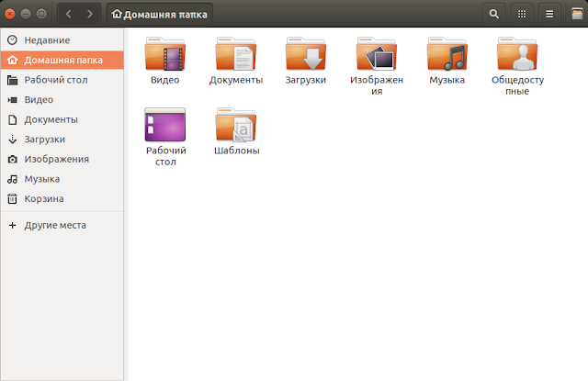Select Рабочий стол in the sidebar
The width and height of the screenshot is (588, 381).
62,80
